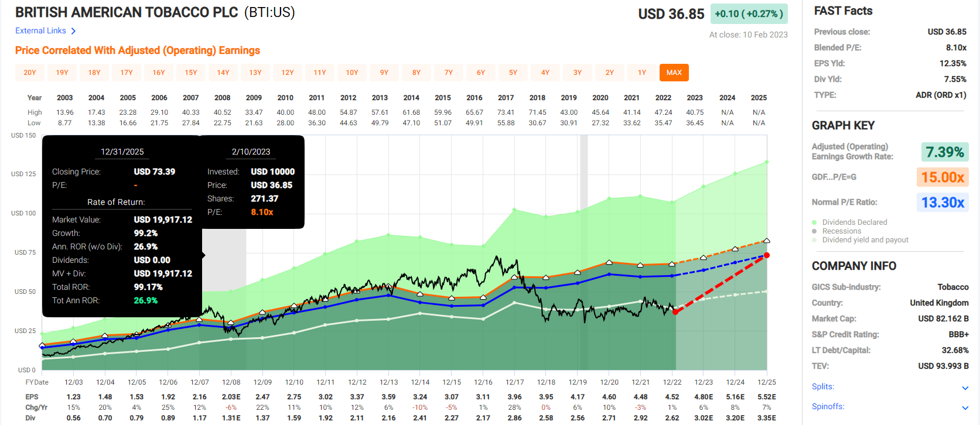980x425 pixels.
Task: Click the 2/10/2023 date in the tooltip
Action: pyautogui.click(x=251, y=152)
